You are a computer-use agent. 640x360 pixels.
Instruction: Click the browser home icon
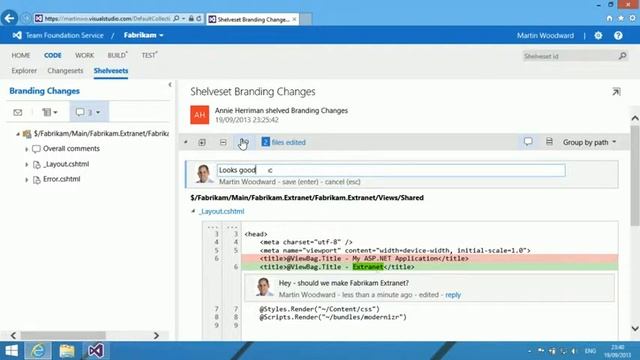[609, 18]
